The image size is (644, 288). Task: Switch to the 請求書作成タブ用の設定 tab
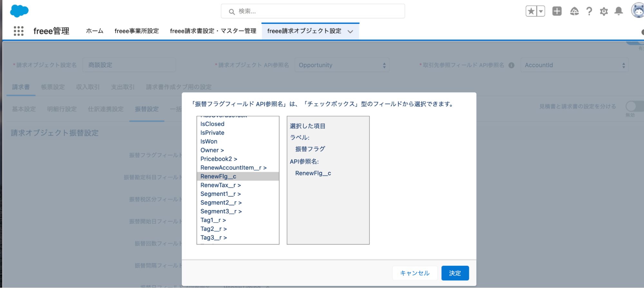click(x=179, y=87)
